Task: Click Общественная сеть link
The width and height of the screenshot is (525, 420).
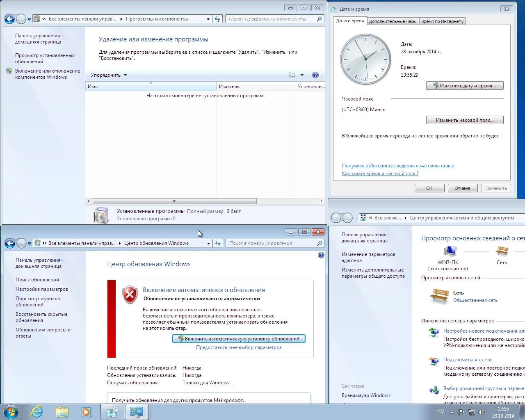Action: click(475, 300)
